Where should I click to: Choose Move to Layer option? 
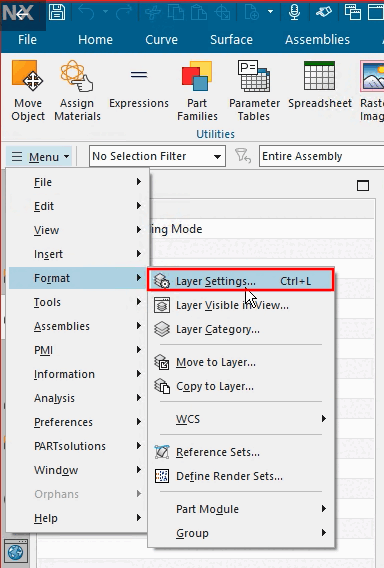(240, 362)
